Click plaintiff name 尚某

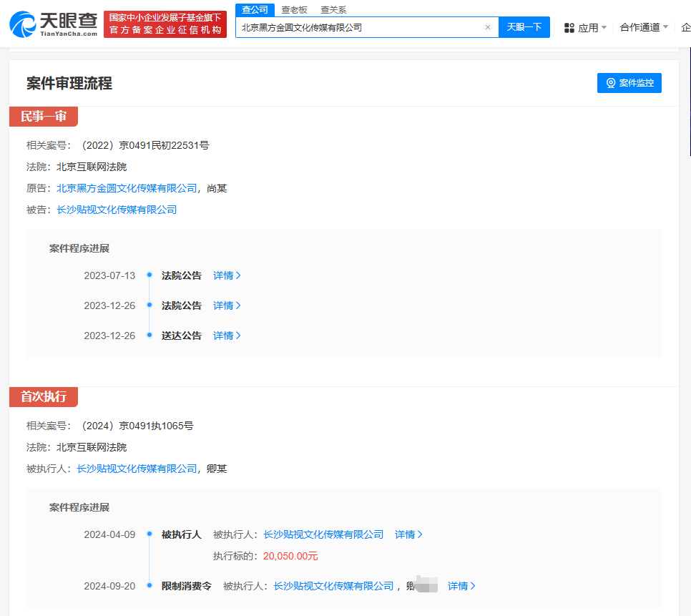(217, 188)
